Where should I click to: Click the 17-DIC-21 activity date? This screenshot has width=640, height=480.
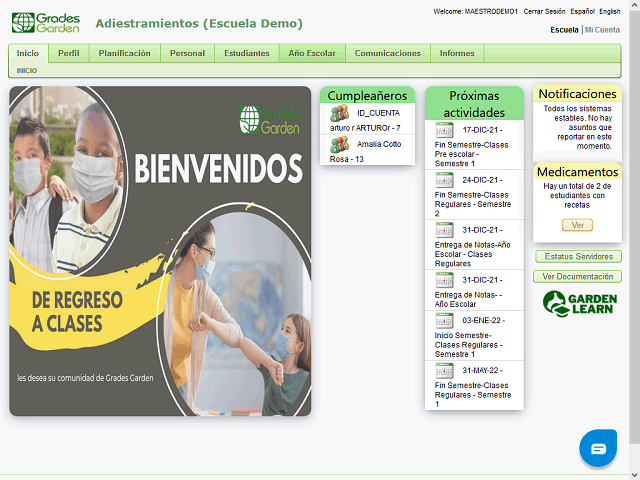[x=482, y=130]
